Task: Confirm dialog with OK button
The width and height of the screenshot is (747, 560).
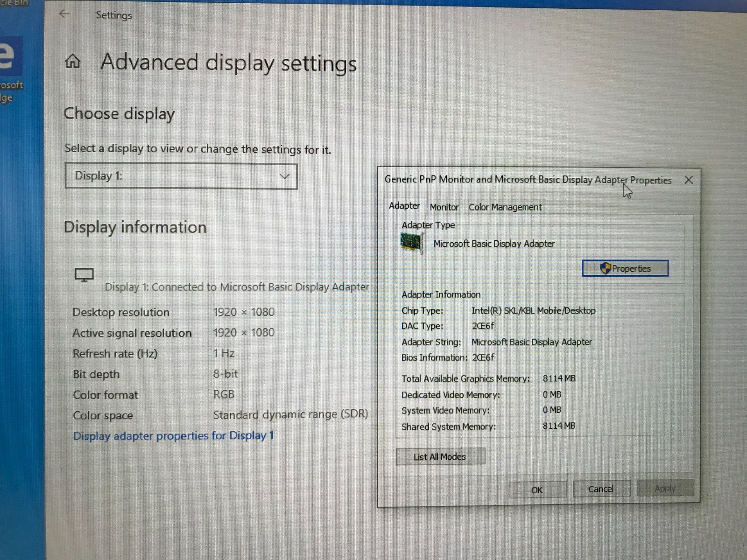Action: 537,490
